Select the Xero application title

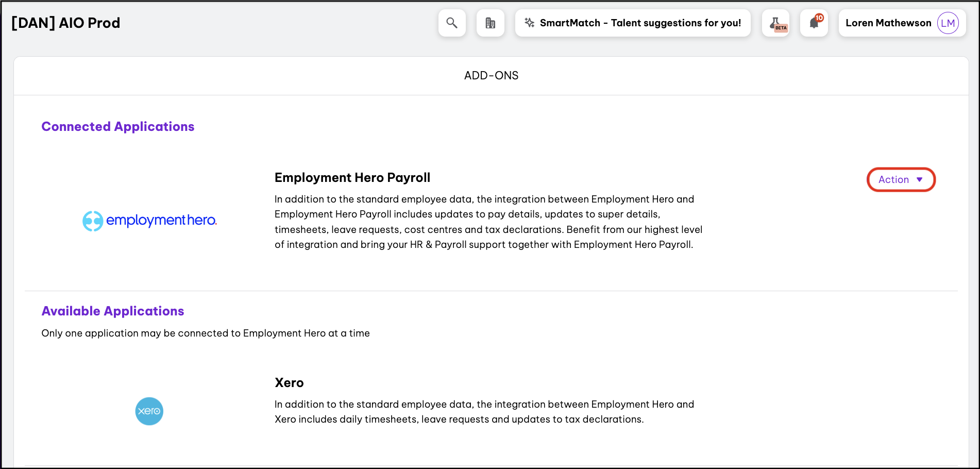pyautogui.click(x=289, y=383)
